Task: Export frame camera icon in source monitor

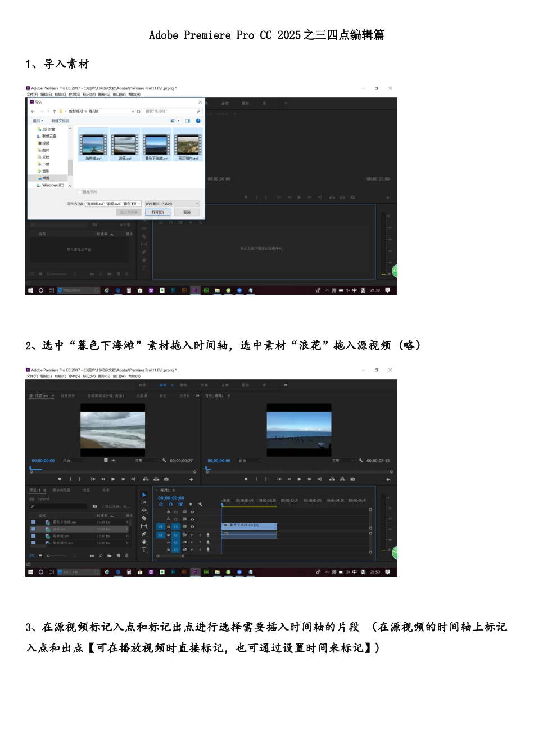Action: [x=166, y=479]
